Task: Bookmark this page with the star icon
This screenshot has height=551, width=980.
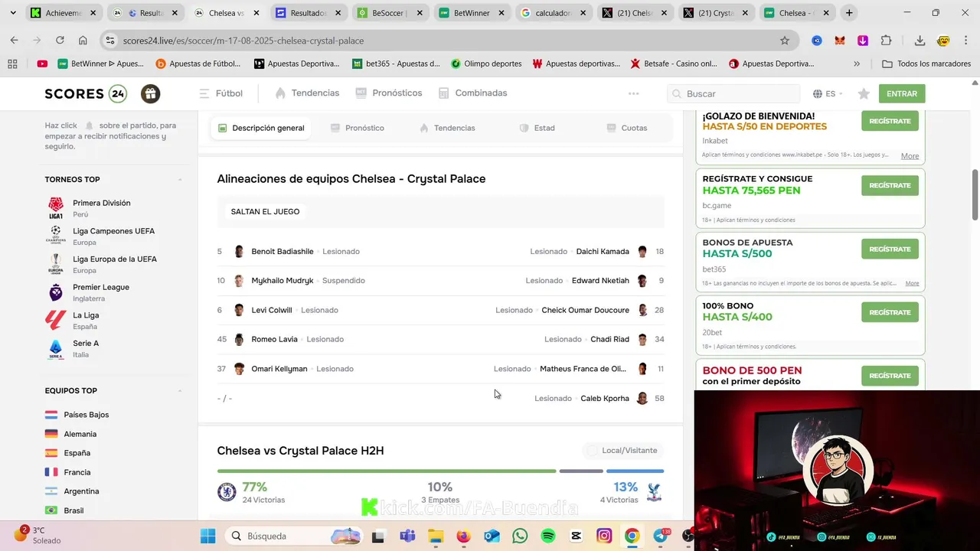Action: (x=784, y=41)
